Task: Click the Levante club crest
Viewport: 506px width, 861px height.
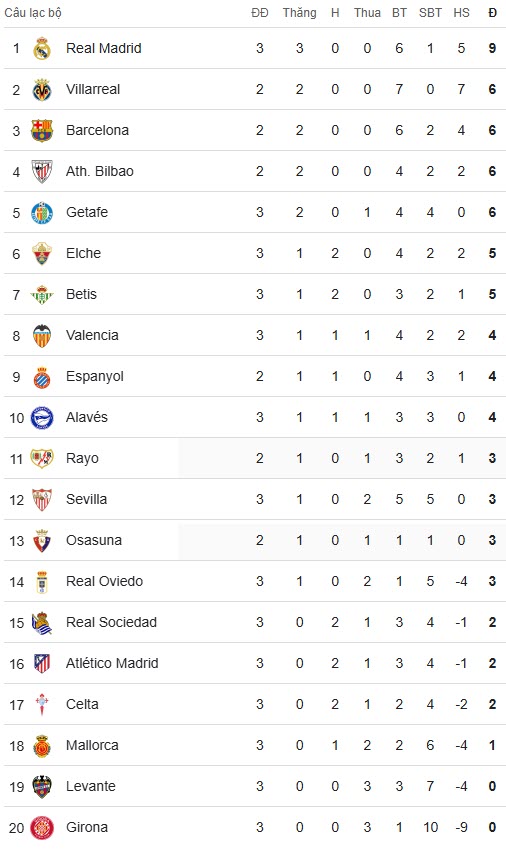Action: [x=42, y=786]
